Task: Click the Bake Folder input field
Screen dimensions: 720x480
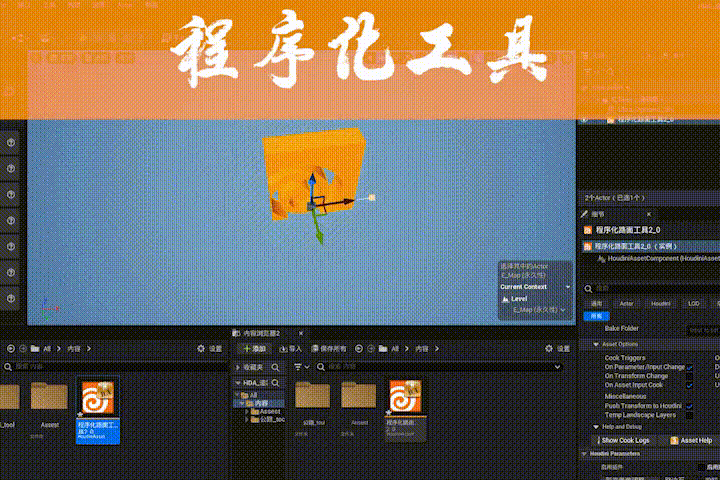Action: point(703,329)
